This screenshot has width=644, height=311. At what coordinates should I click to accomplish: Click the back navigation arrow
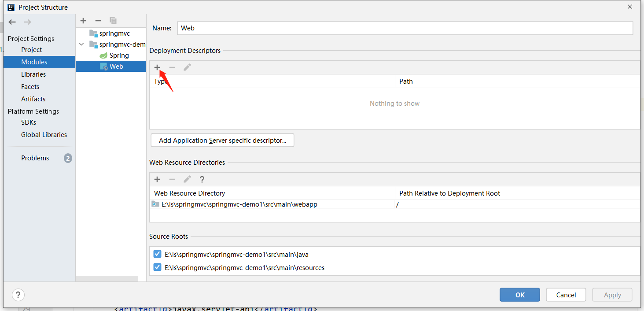coord(12,22)
